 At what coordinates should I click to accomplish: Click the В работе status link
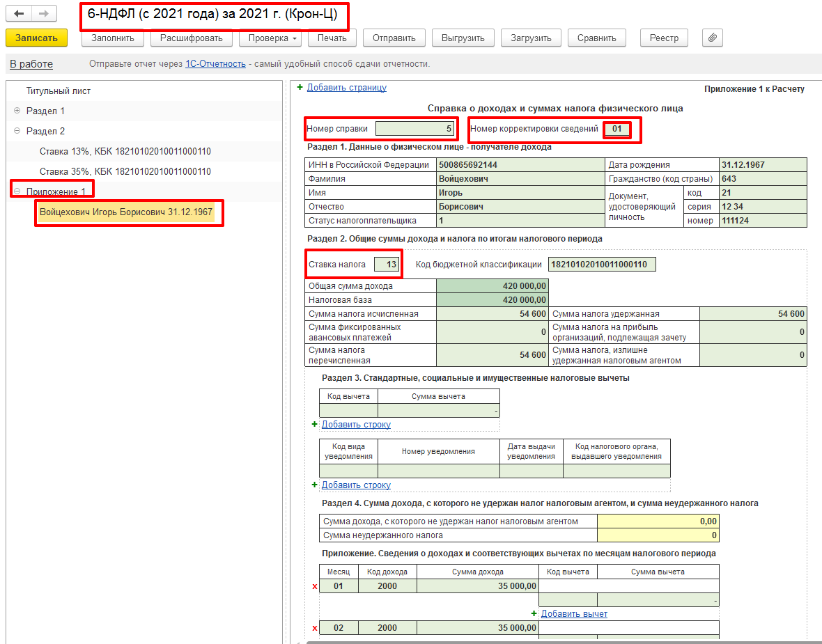(31, 64)
